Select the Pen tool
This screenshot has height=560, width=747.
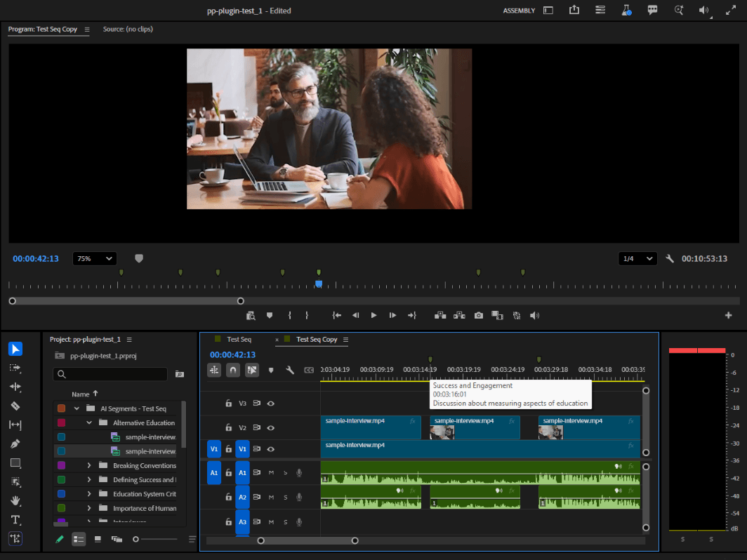(15, 444)
